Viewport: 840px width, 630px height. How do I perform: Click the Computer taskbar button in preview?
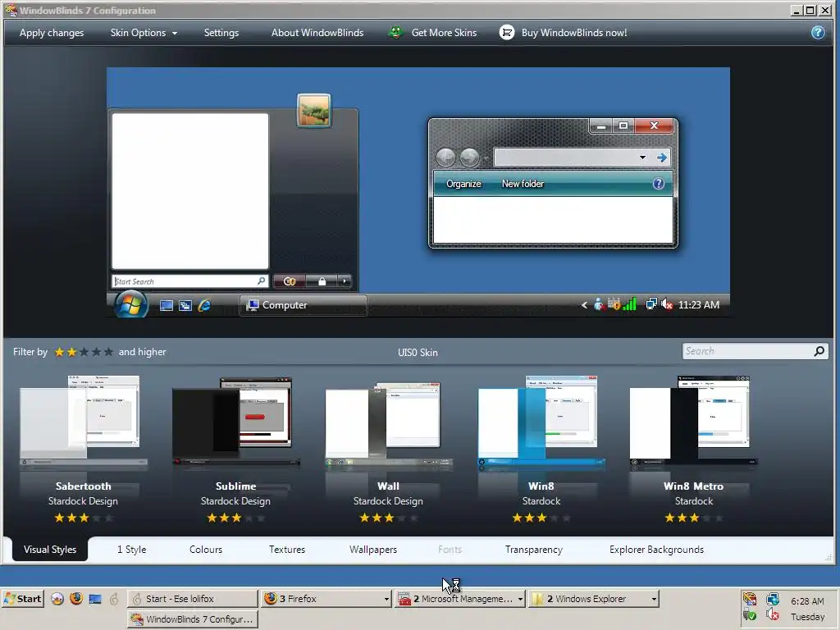point(303,305)
